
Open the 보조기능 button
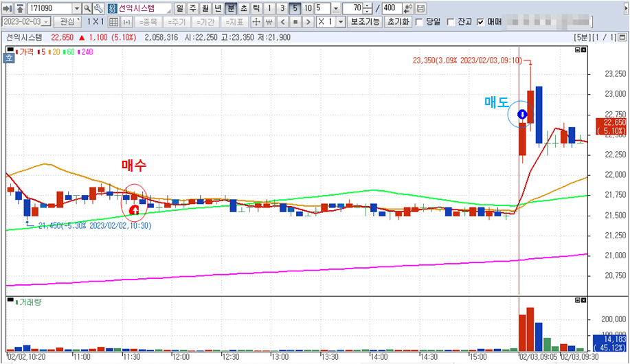[x=364, y=22]
